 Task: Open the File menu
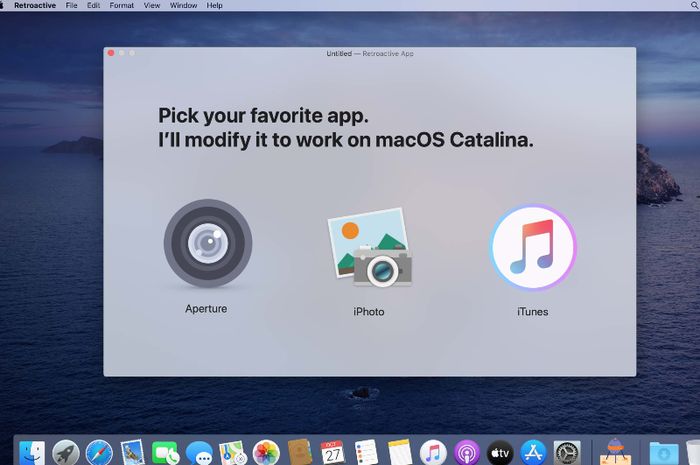[x=71, y=6]
